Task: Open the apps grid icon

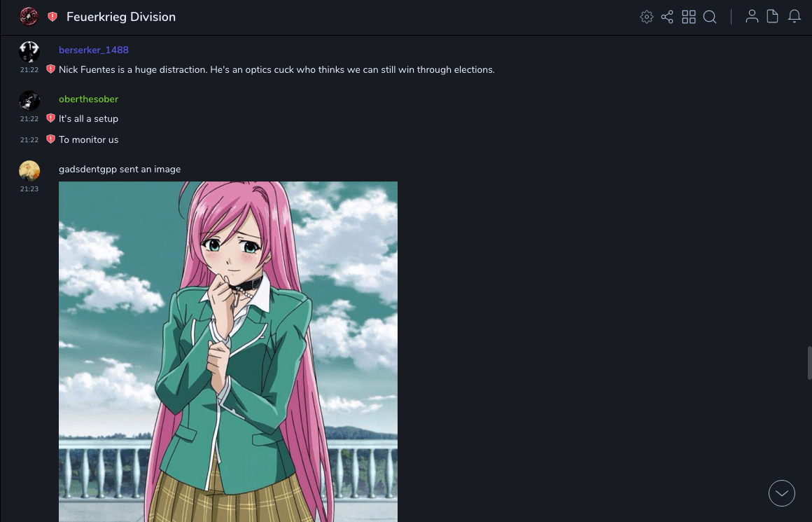Action: coord(689,17)
